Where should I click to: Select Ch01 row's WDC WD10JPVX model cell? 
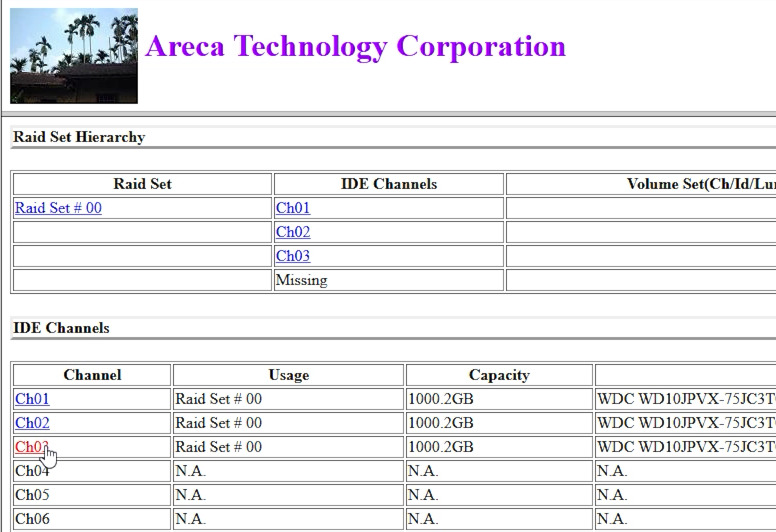685,399
